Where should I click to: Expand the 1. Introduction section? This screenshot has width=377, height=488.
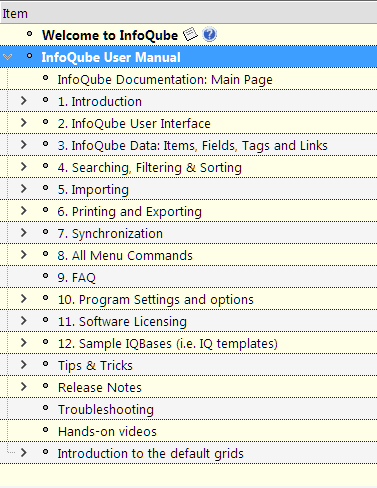pyautogui.click(x=23, y=101)
